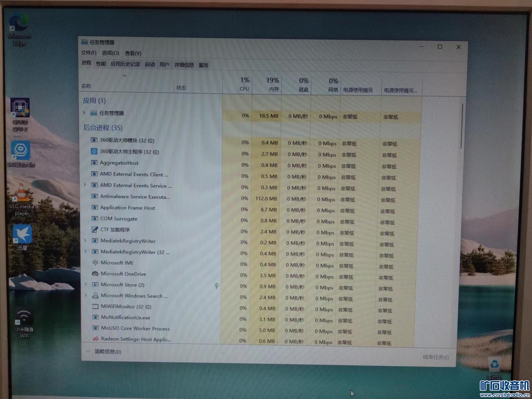Select the MoUSO Core Worker Process name
Image resolution: width=532 pixels, height=399 pixels.
(135, 329)
